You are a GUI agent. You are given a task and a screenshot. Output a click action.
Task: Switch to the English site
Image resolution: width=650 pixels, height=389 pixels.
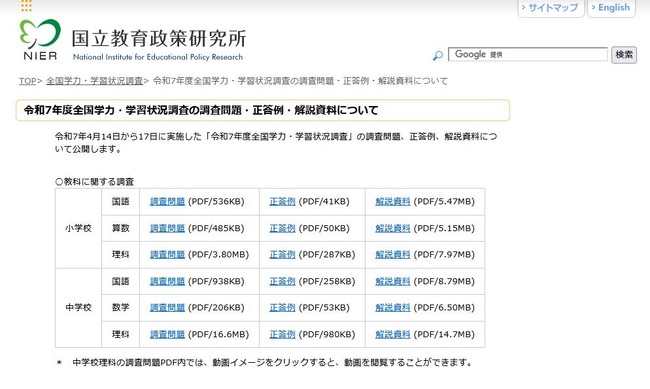click(611, 8)
